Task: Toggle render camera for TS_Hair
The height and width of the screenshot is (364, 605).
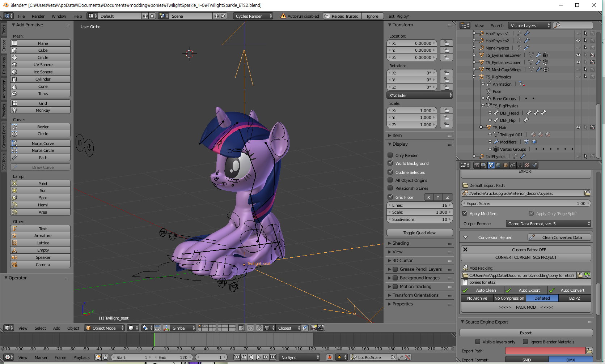Action: pyautogui.click(x=592, y=127)
